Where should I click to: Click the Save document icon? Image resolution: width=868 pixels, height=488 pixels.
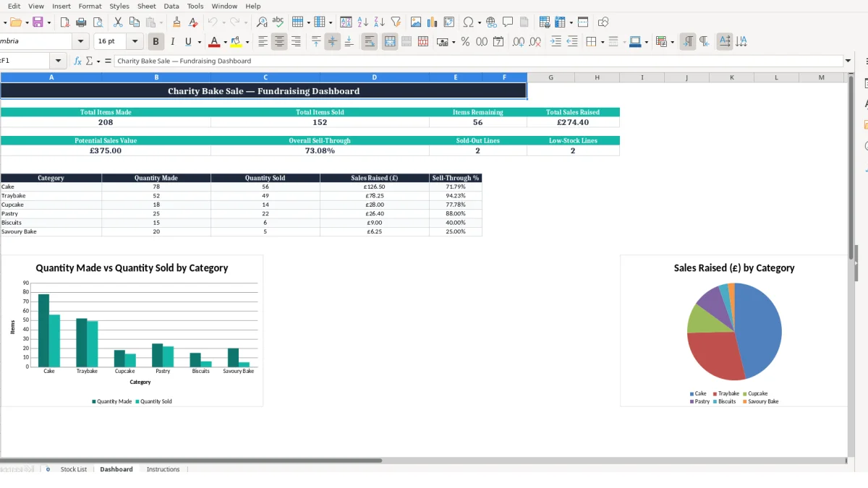tap(38, 22)
